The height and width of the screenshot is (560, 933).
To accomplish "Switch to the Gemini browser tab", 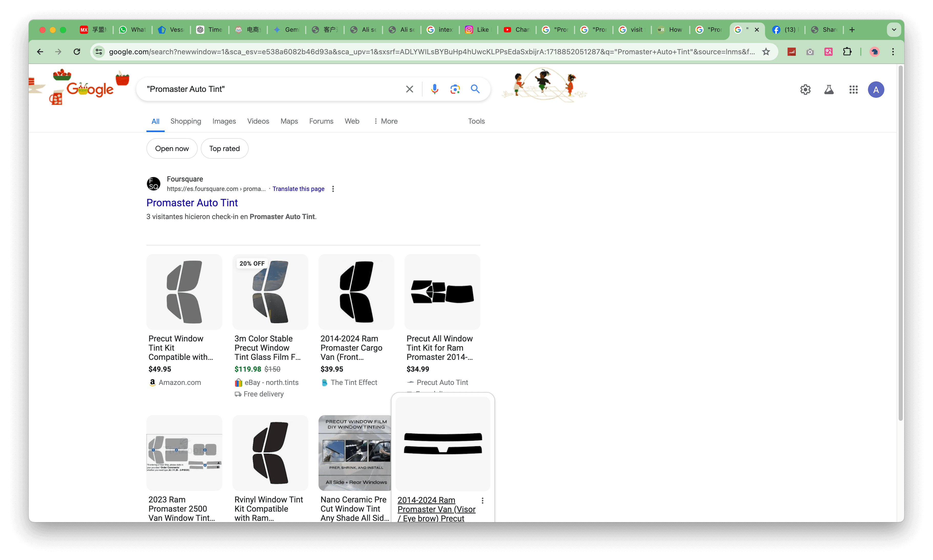I will (287, 29).
